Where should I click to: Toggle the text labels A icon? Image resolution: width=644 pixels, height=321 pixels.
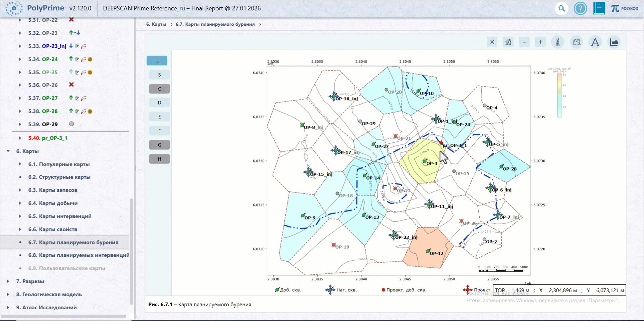595,42
